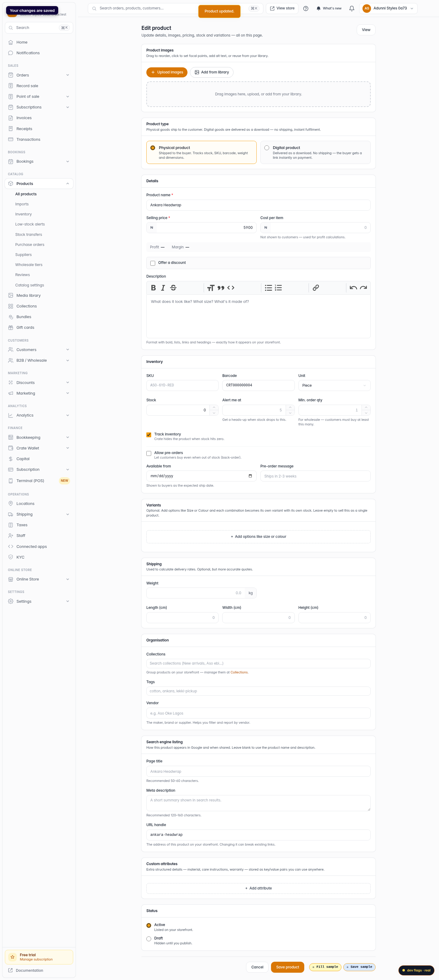Go to Home in sidebar
This screenshot has height=980, width=439.
39,42
